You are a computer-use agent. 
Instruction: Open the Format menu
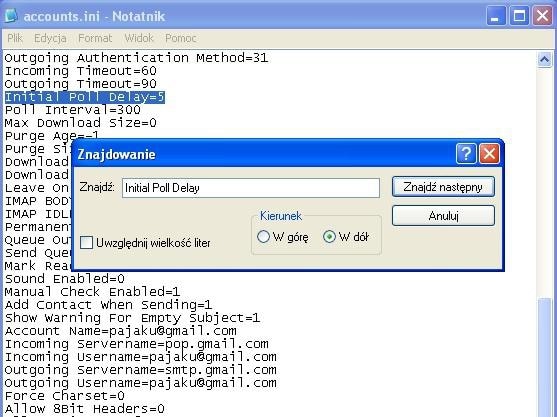click(95, 38)
